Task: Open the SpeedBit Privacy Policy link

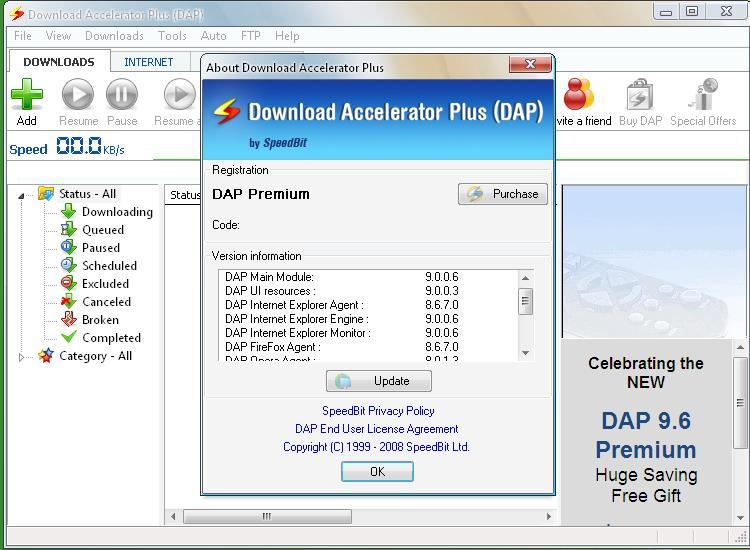Action: tap(378, 411)
